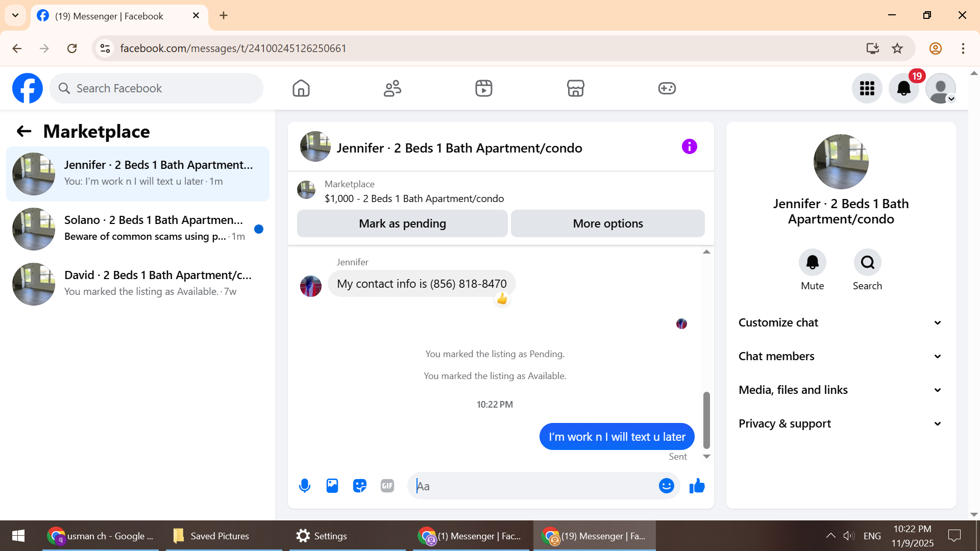
Task: Click the More options button
Action: click(x=608, y=223)
